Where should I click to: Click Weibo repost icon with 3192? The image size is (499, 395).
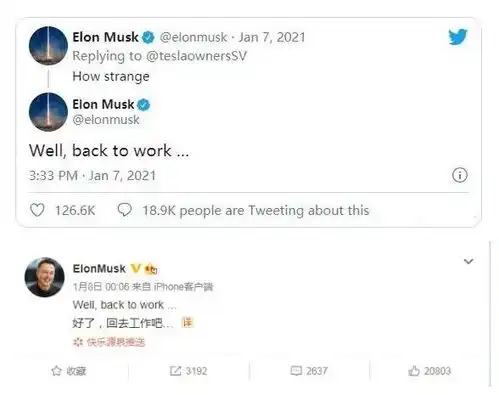pos(175,371)
